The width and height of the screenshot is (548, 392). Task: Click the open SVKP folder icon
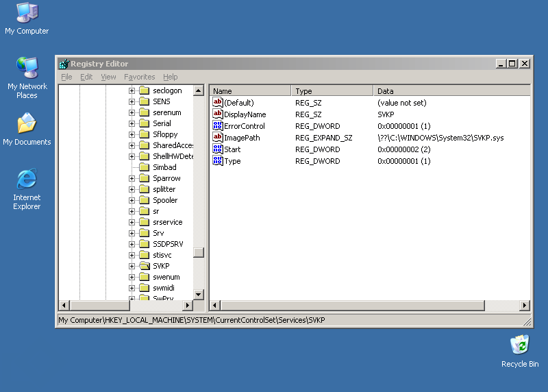point(145,266)
